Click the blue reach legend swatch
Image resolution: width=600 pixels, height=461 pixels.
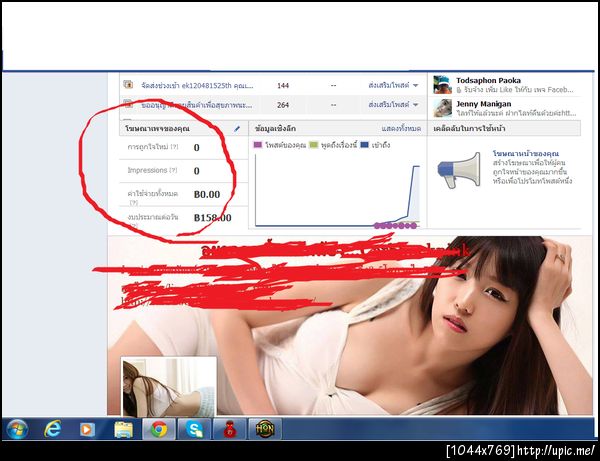(364, 145)
